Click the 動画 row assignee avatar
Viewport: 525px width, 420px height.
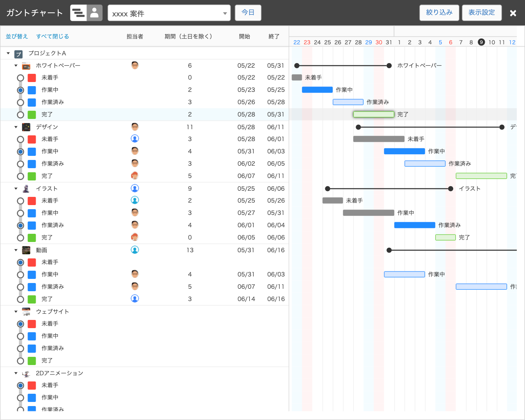(135, 250)
